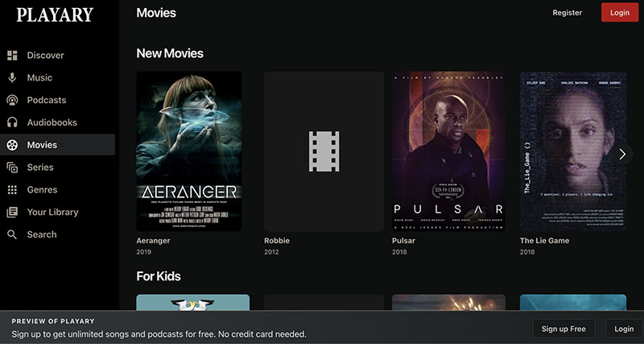Click the Movies film reel icon
Screen dimensions: 644x344
pos(12,145)
